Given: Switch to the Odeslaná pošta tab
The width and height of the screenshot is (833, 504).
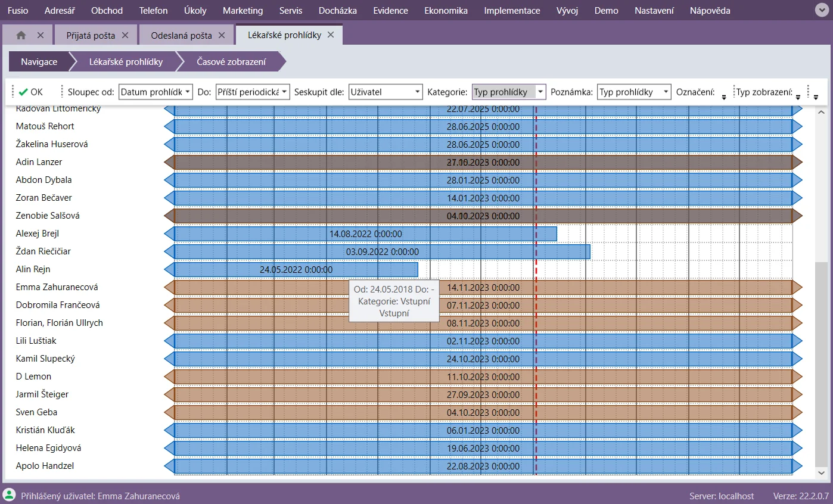Looking at the screenshot, I should tap(181, 35).
